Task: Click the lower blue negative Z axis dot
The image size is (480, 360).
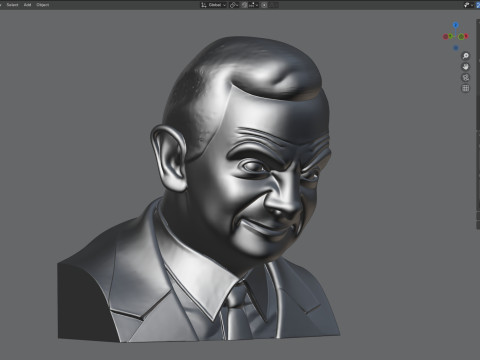Action: pyautogui.click(x=456, y=48)
